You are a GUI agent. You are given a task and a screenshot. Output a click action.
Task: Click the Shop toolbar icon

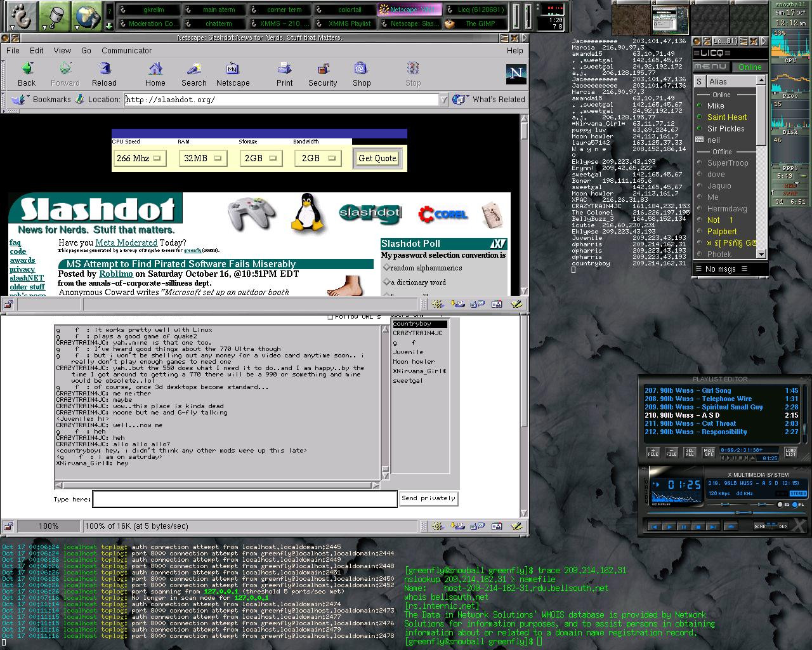[362, 74]
